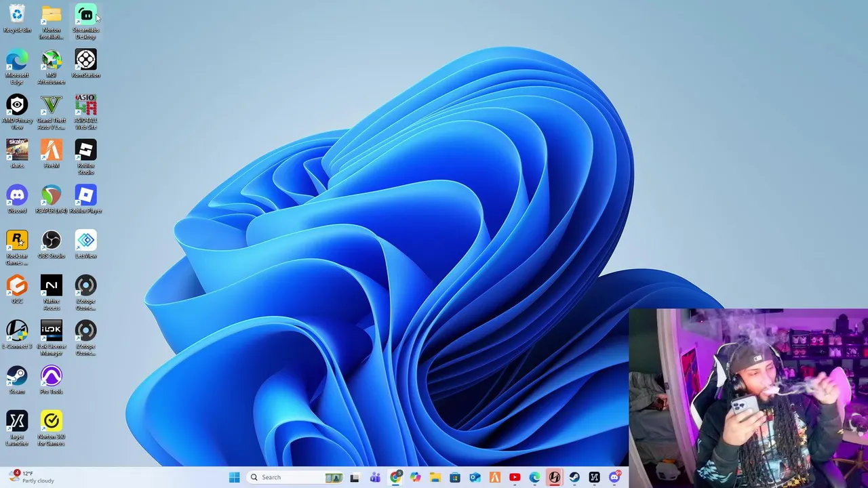Launch Copilot from the taskbar

(415, 477)
